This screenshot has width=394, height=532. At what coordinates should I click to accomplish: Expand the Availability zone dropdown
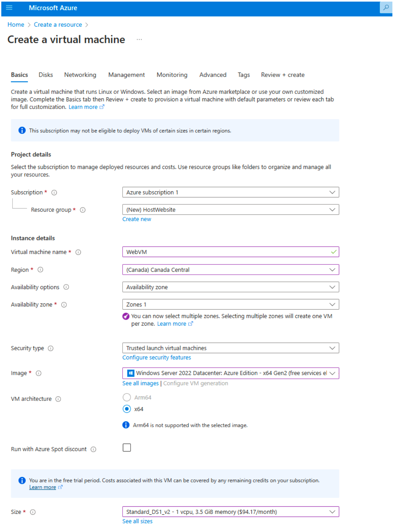click(x=332, y=304)
